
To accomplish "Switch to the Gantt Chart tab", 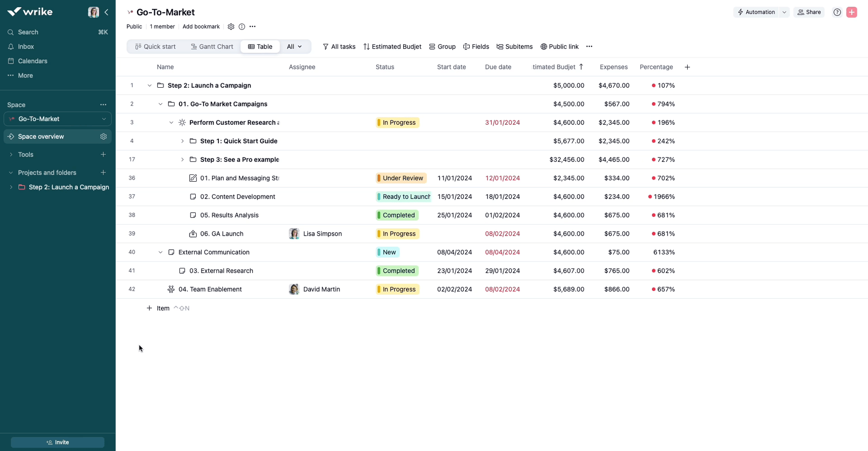I will (212, 47).
